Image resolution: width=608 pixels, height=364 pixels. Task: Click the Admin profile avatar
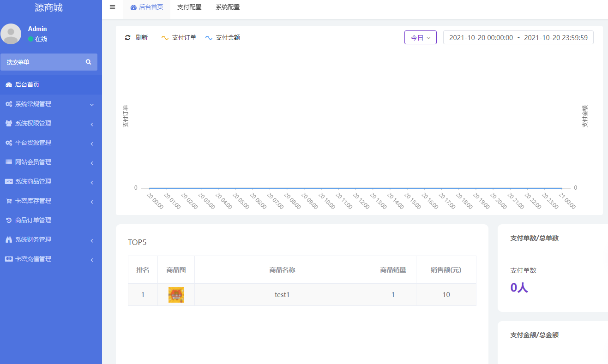click(11, 34)
